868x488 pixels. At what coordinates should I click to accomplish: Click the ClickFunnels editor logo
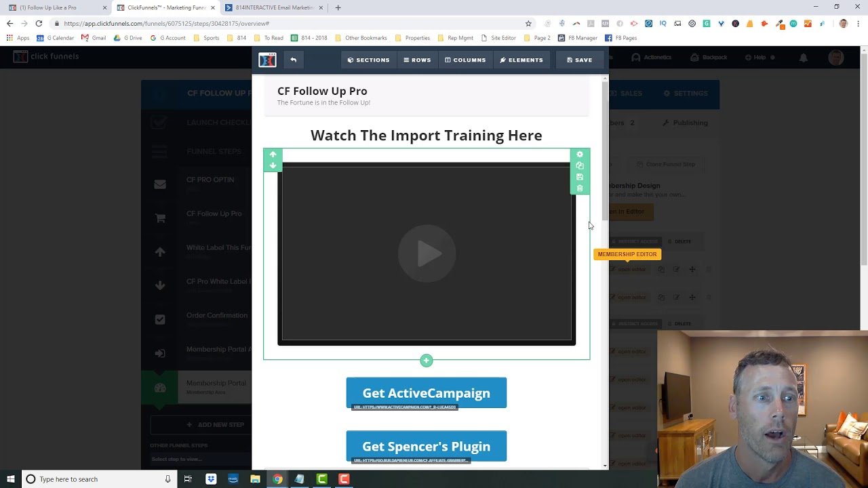coord(267,60)
